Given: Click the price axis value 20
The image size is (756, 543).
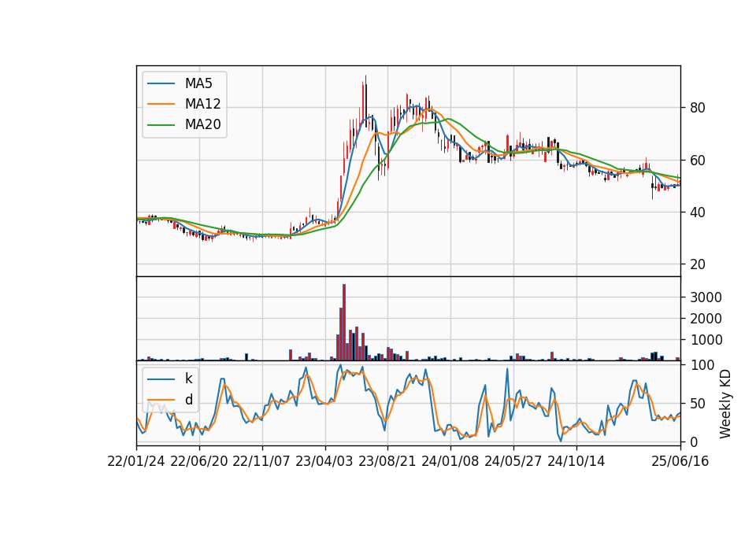Looking at the screenshot, I should click(x=698, y=264).
